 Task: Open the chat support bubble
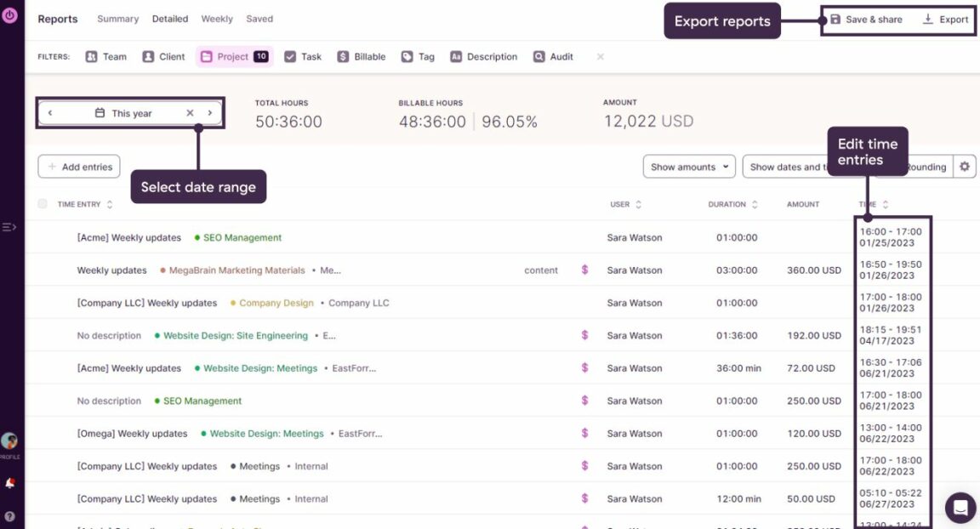(960, 508)
